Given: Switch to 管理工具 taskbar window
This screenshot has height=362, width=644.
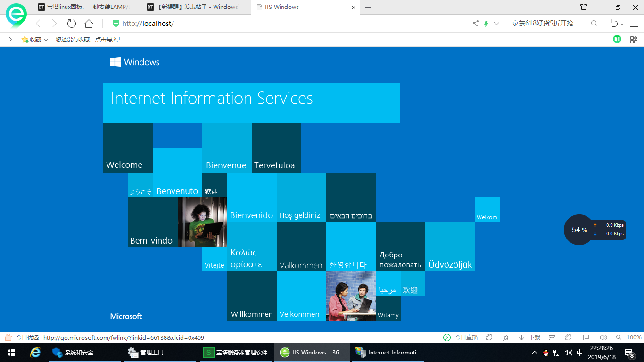Looking at the screenshot, I should (x=160, y=352).
